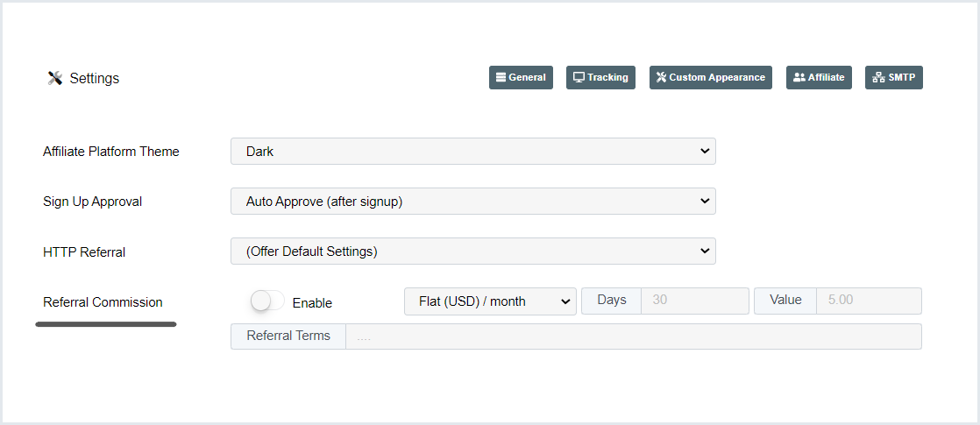Open the Tracking settings tab

click(x=600, y=77)
